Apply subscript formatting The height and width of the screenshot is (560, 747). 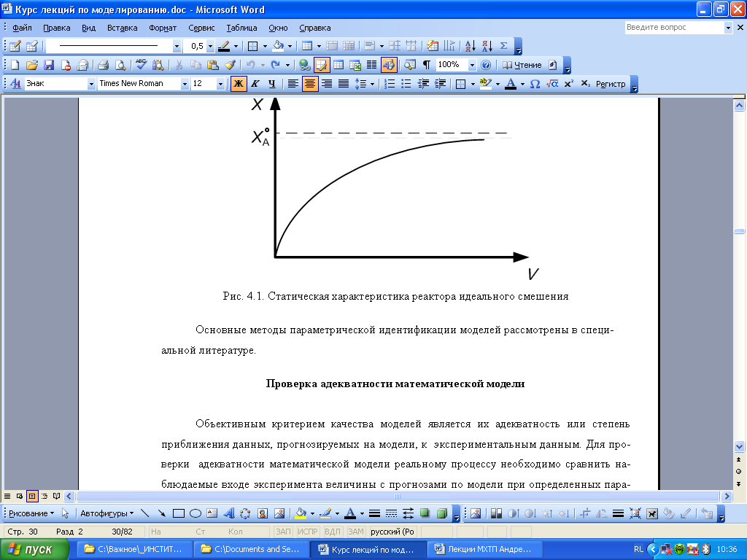pos(586,84)
